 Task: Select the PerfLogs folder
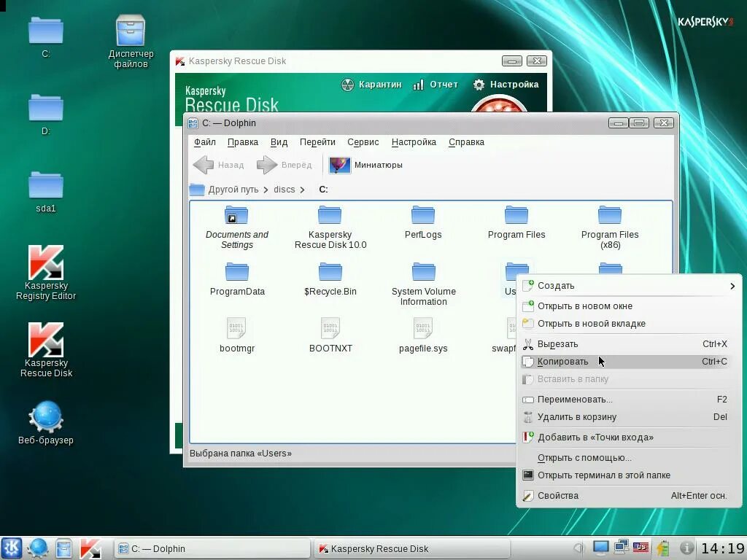pyautogui.click(x=423, y=223)
